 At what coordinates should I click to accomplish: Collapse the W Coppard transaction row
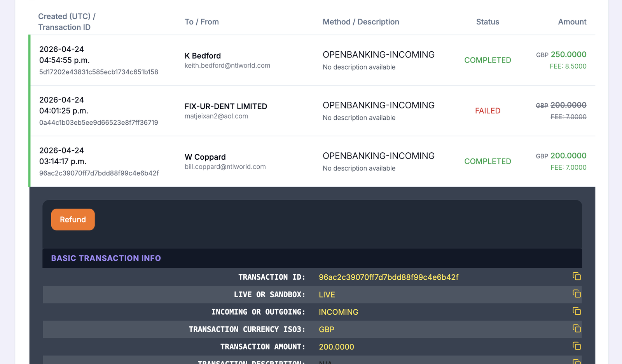(313, 161)
